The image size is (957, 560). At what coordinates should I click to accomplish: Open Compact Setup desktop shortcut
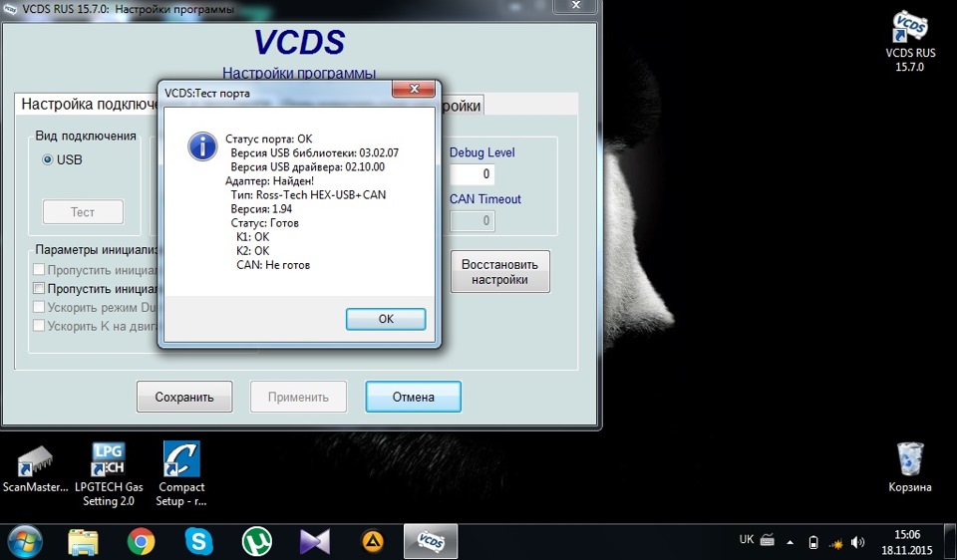click(181, 474)
